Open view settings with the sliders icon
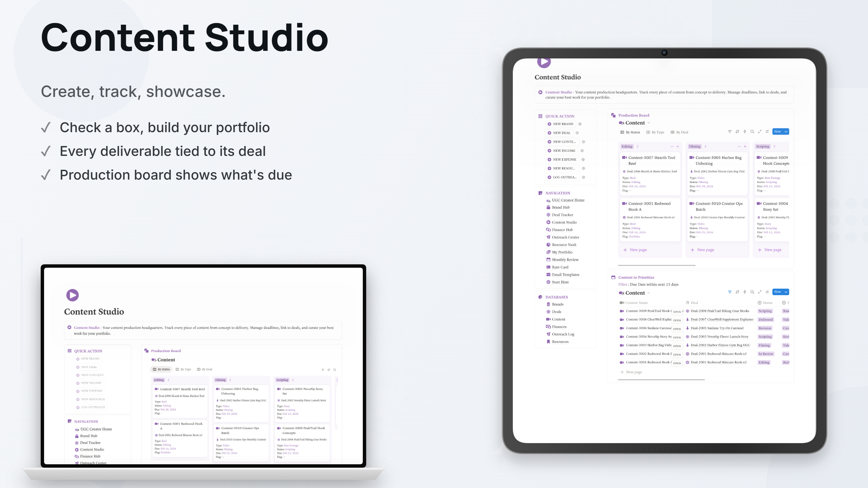This screenshot has height=488, width=868. (x=767, y=131)
